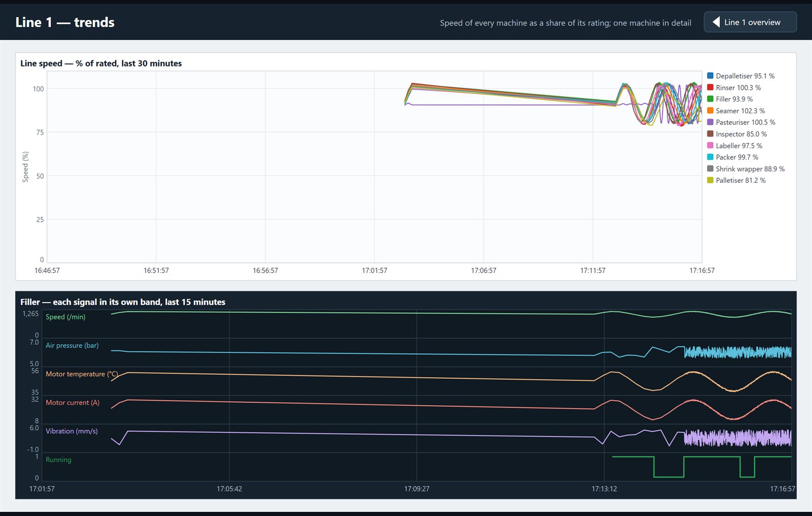812x516 pixels.
Task: Click the Rinser red legend swatch
Action: [x=710, y=87]
